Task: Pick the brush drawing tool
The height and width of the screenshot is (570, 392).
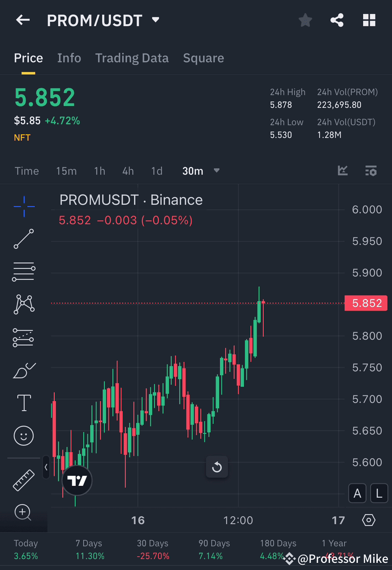Action: [24, 370]
